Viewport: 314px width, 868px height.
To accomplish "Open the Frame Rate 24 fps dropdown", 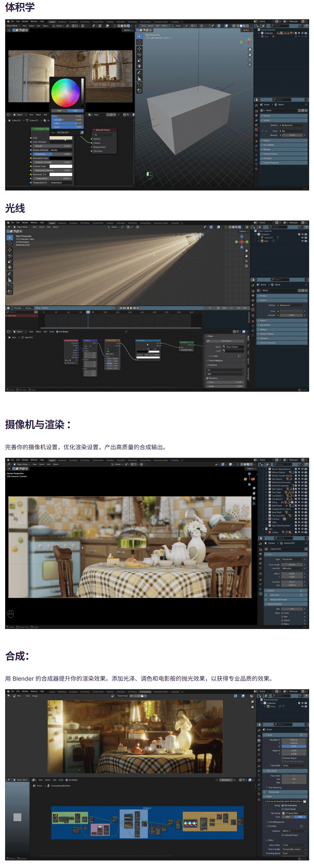I will pos(294,766).
